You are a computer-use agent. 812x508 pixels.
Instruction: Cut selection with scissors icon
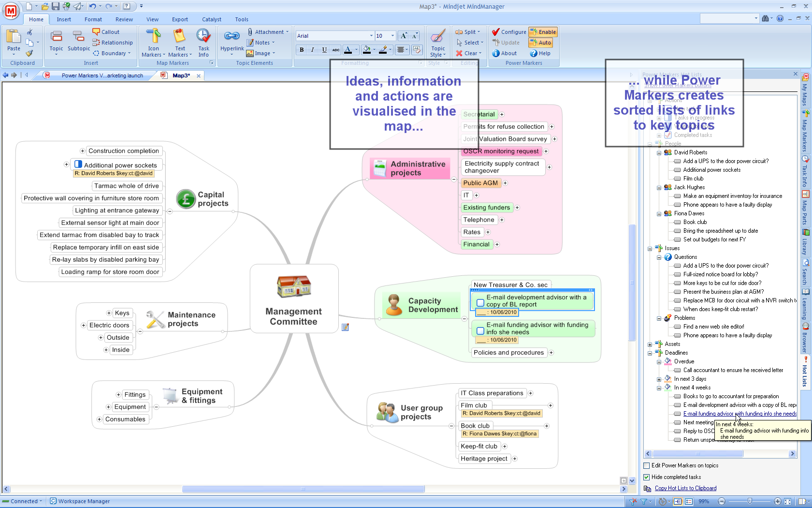pos(29,32)
